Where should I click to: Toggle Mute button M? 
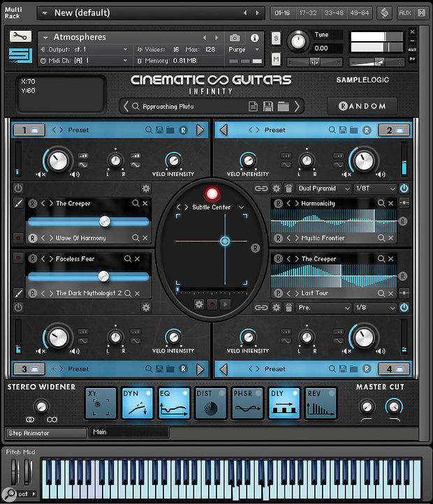276,59
